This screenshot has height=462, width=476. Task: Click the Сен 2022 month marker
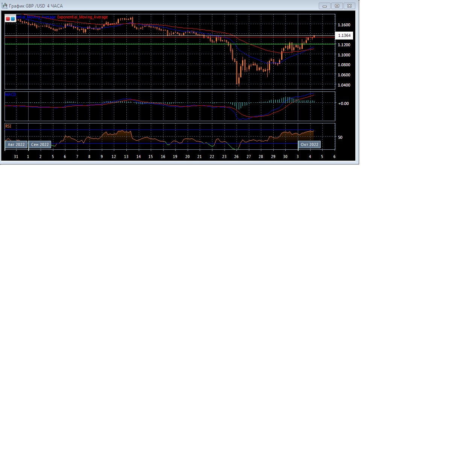40,144
